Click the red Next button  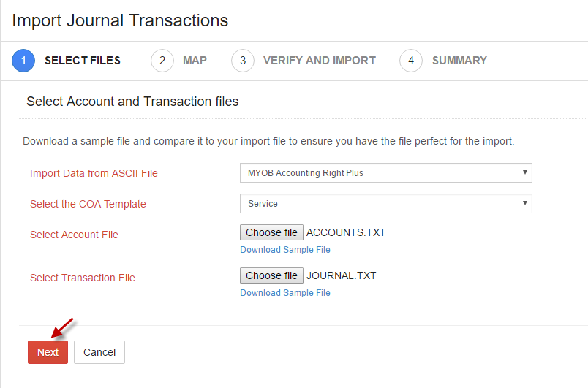point(48,352)
